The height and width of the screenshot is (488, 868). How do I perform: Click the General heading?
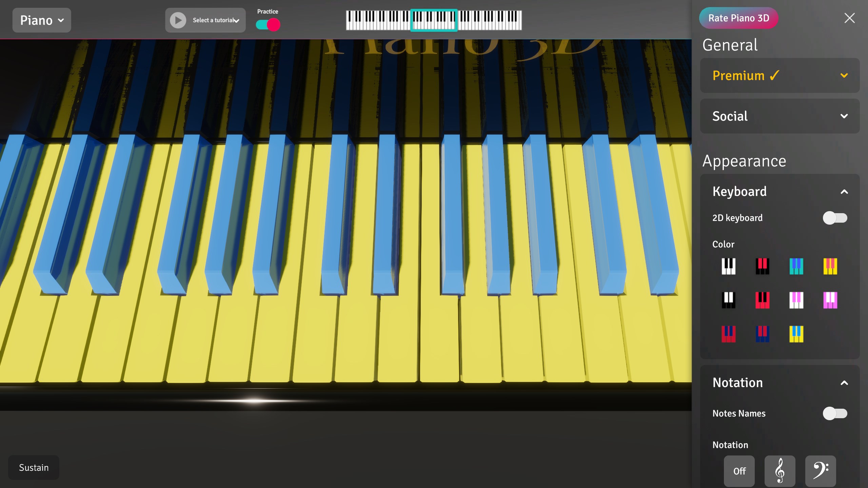click(x=730, y=45)
